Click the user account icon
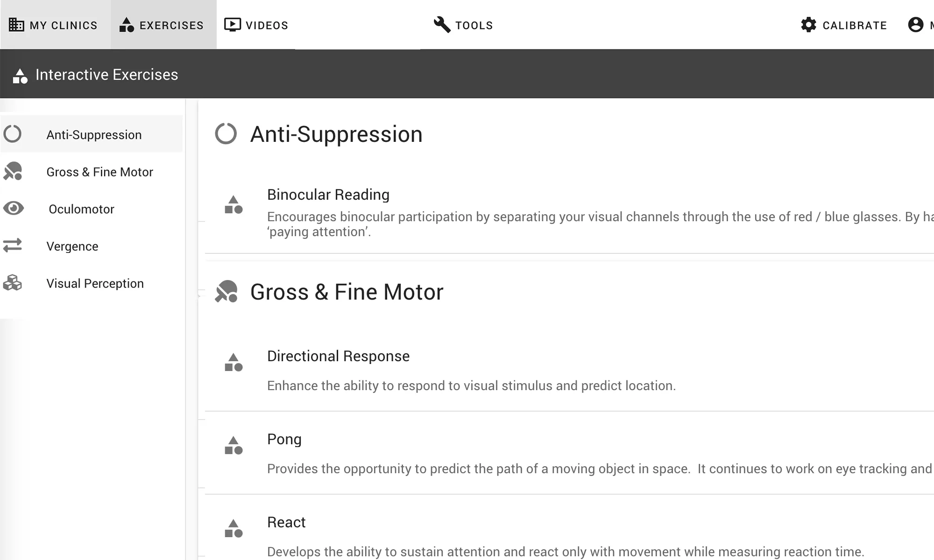 [915, 25]
